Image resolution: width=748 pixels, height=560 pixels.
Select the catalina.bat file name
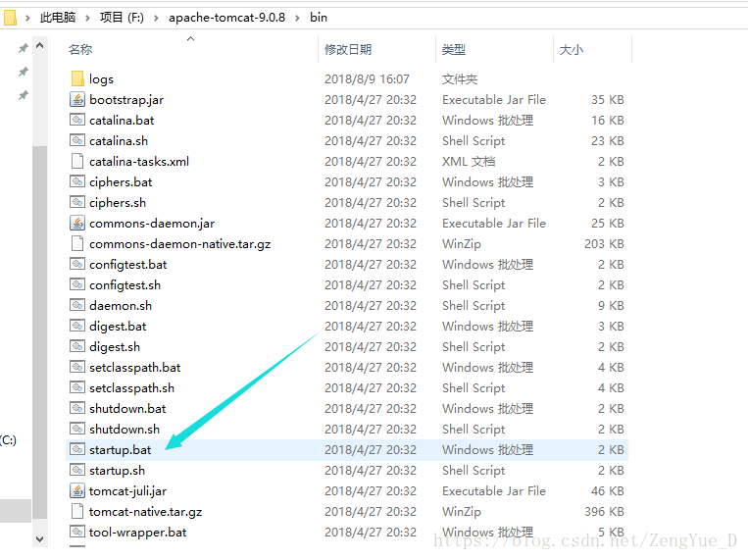[x=122, y=121]
